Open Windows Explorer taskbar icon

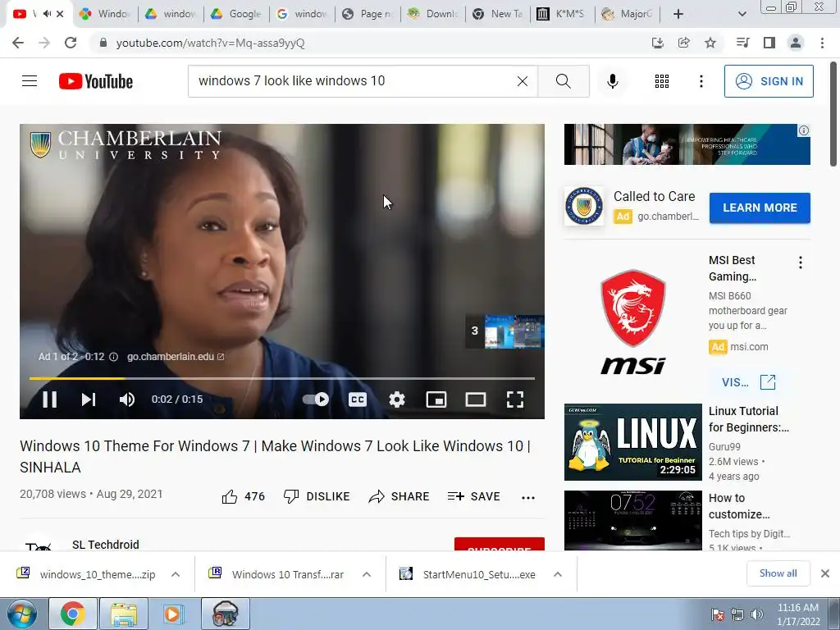pos(124,614)
